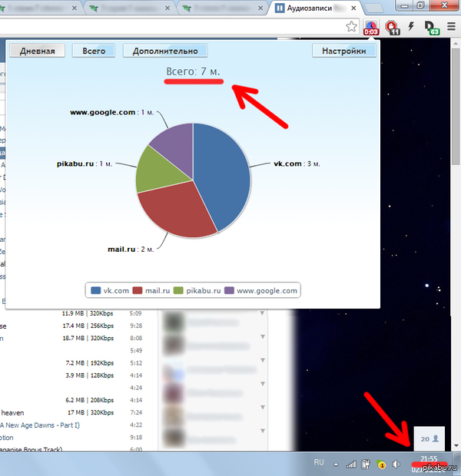Click the vertical scrollbar thumb

456,106
